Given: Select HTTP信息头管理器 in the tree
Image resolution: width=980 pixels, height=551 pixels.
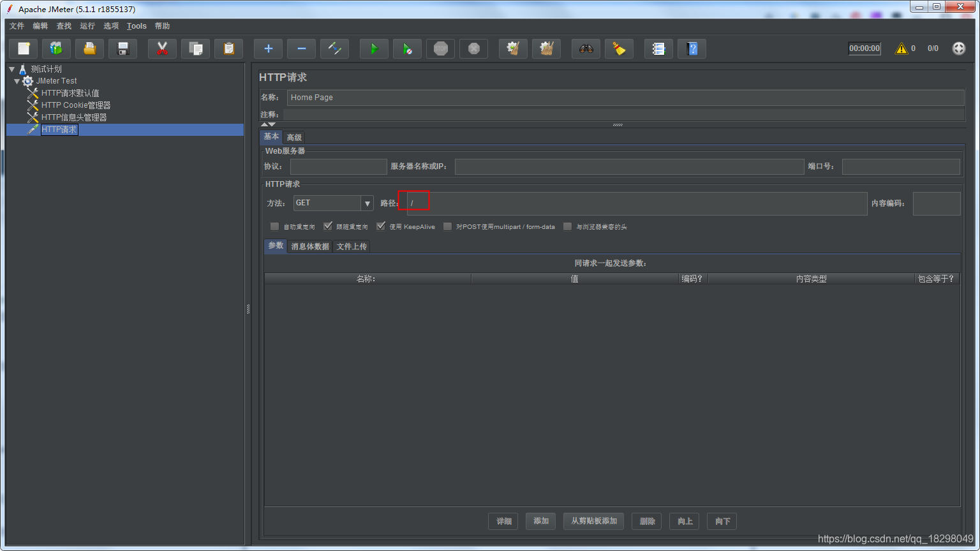Looking at the screenshot, I should pos(74,117).
